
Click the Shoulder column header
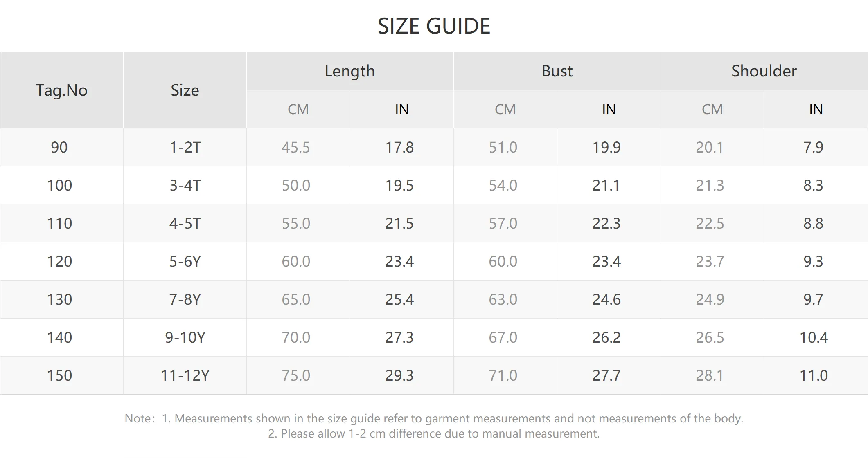764,71
